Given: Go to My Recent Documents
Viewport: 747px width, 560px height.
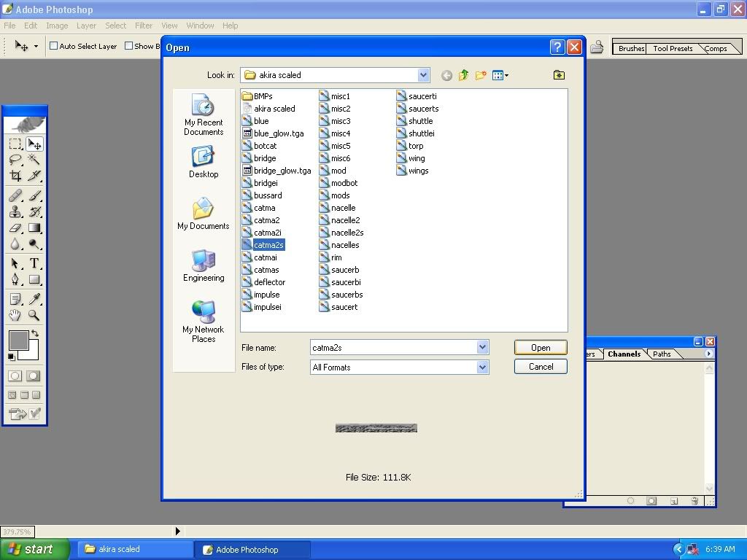Looking at the screenshot, I should (x=204, y=115).
